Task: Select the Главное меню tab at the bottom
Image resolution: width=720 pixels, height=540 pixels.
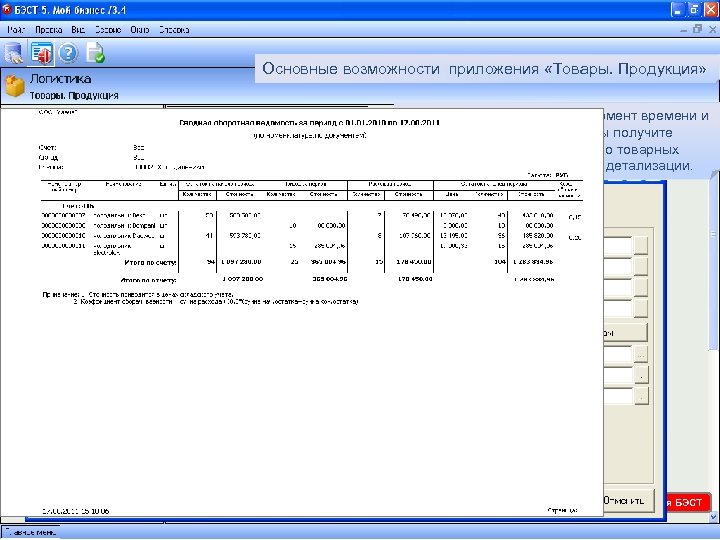Action: tap(32, 532)
